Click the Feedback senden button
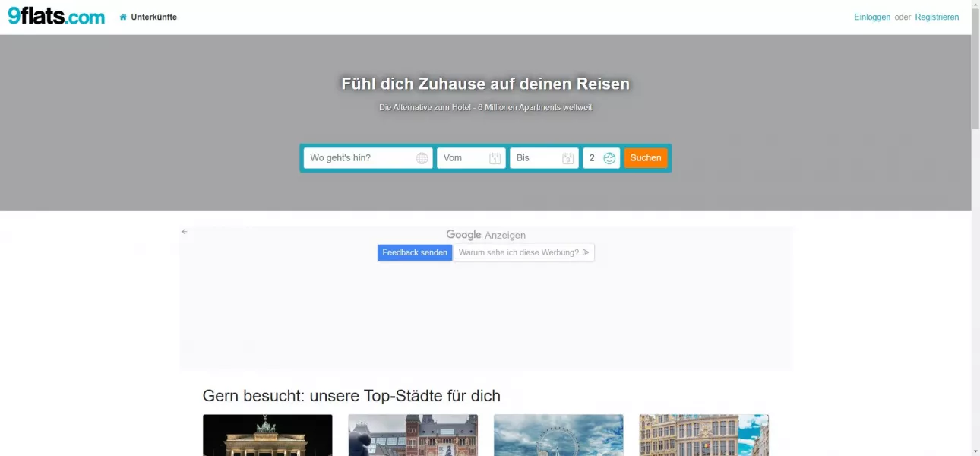Viewport: 980px width, 456px height. [x=415, y=252]
